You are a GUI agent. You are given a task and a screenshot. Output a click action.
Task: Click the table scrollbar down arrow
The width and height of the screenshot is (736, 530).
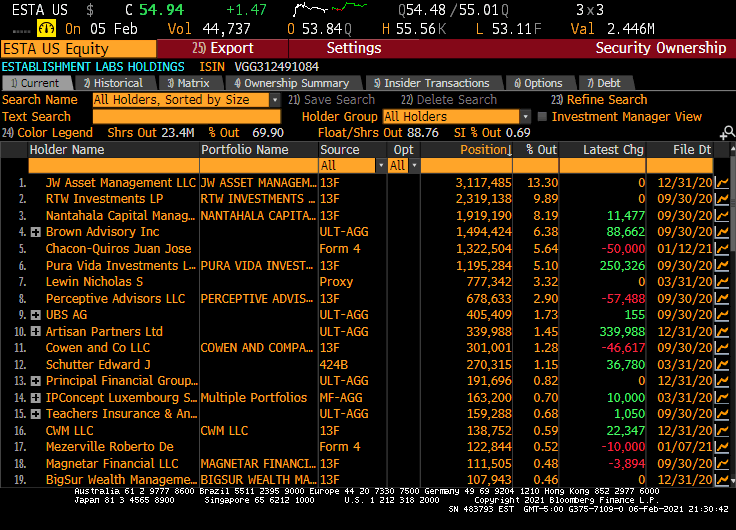[732, 480]
